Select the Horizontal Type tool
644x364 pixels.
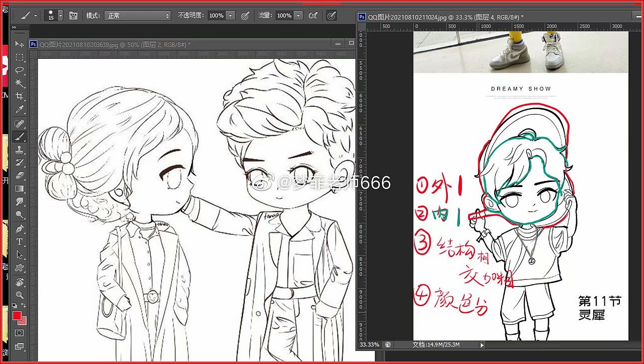coord(20,242)
